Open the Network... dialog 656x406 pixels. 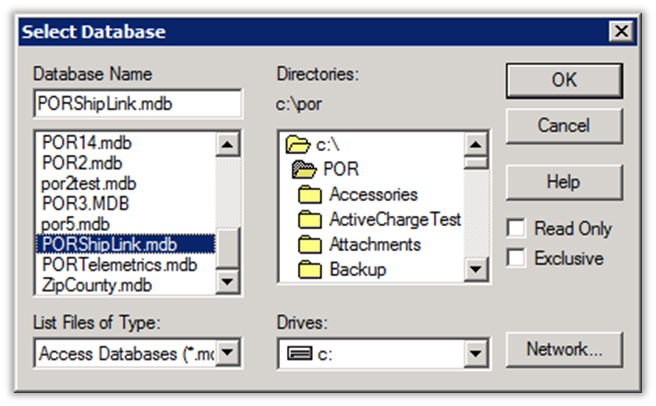pyautogui.click(x=563, y=350)
